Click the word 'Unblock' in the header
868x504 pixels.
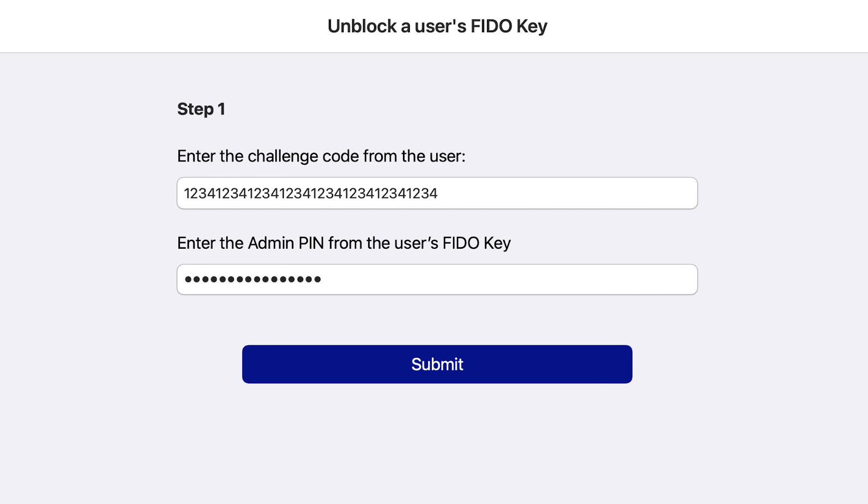point(362,26)
